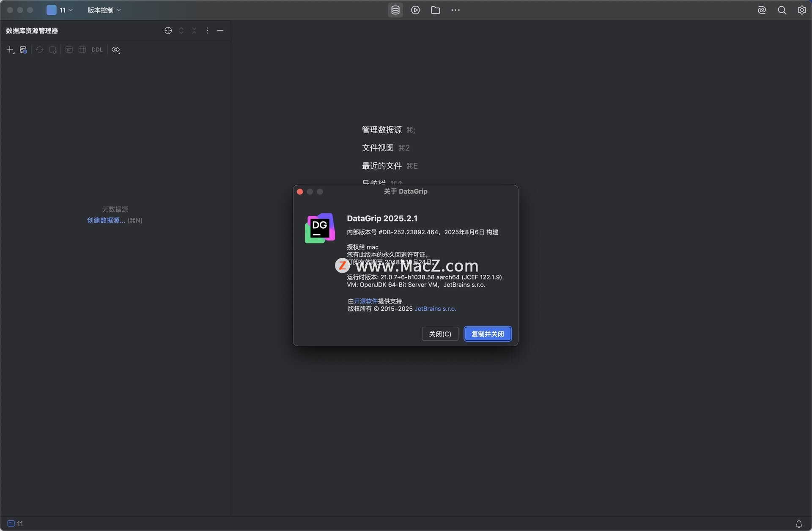812x531 pixels.
Task: Open database explorer options menu
Action: coord(207,30)
